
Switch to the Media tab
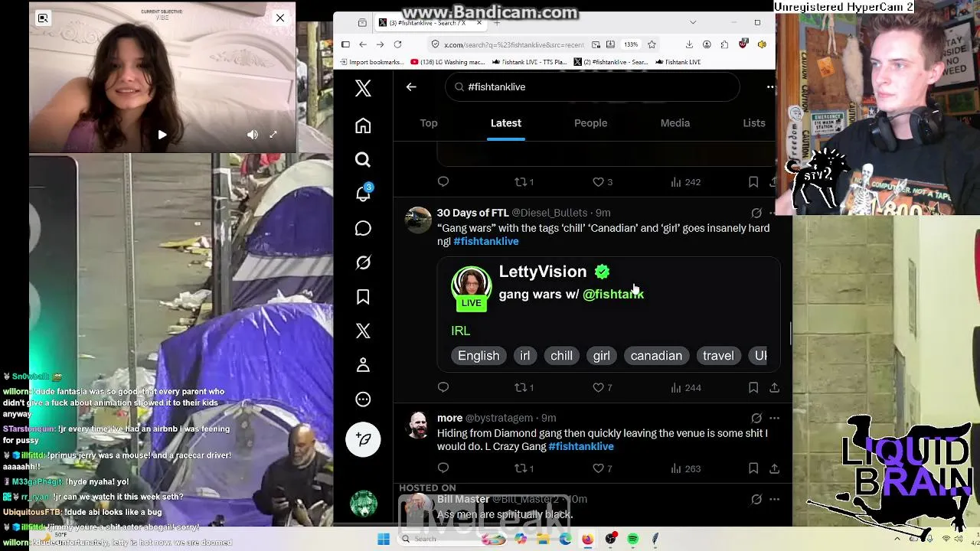point(675,123)
